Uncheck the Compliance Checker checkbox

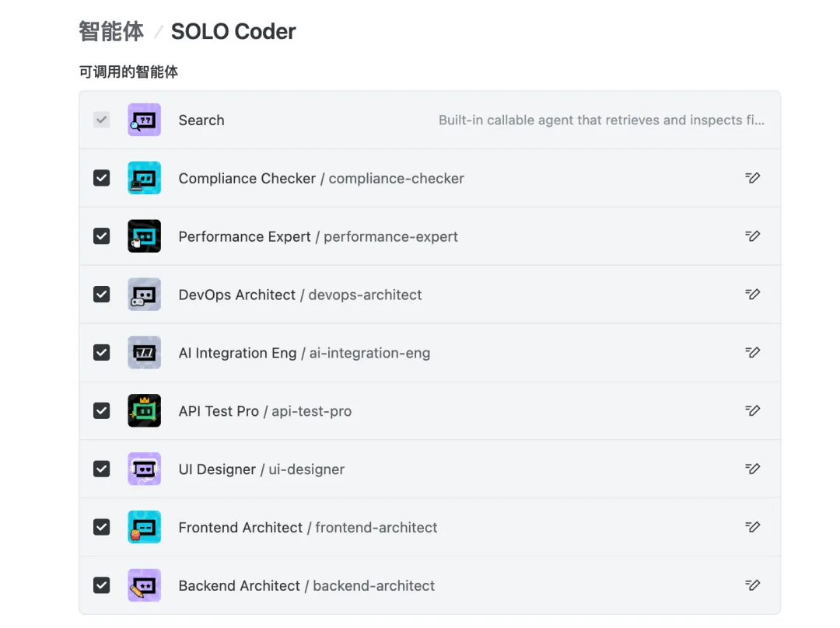pyautogui.click(x=102, y=178)
